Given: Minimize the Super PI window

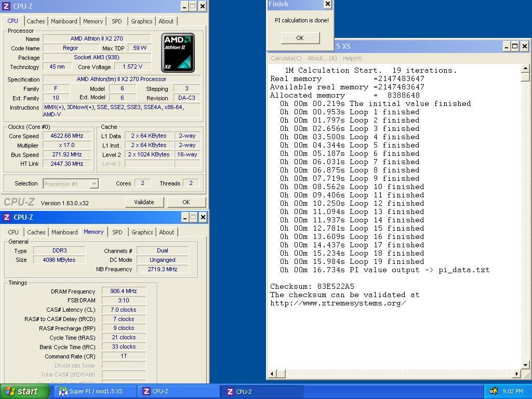Looking at the screenshot, I should coord(506,46).
